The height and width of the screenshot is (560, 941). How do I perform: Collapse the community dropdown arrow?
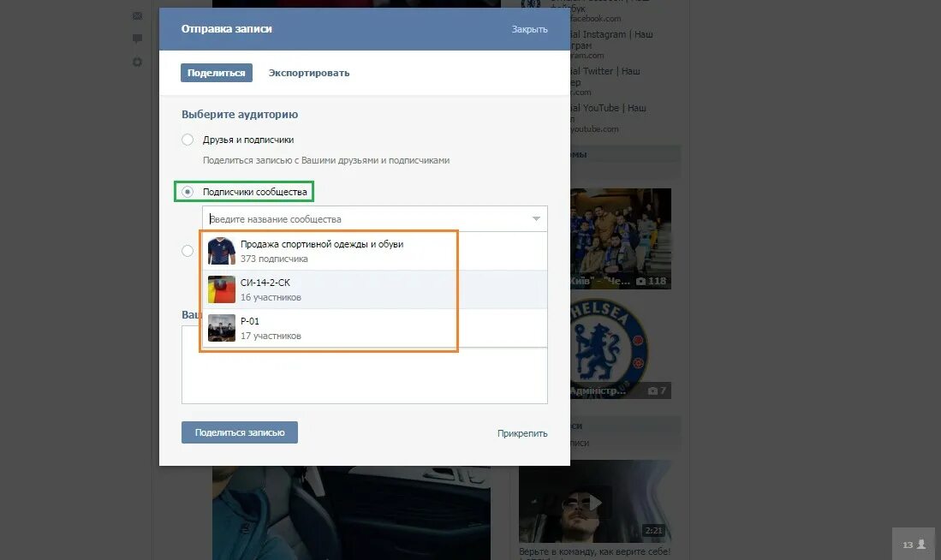(536, 219)
